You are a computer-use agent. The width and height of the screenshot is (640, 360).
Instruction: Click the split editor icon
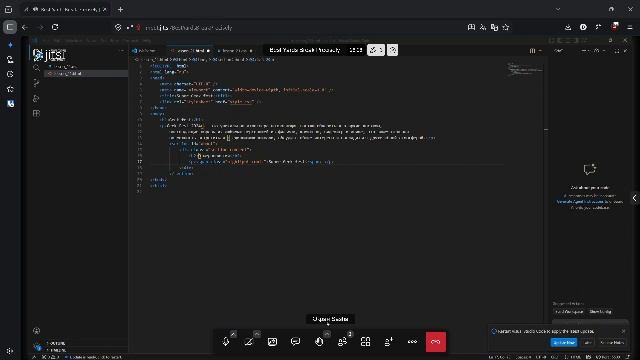[x=532, y=51]
